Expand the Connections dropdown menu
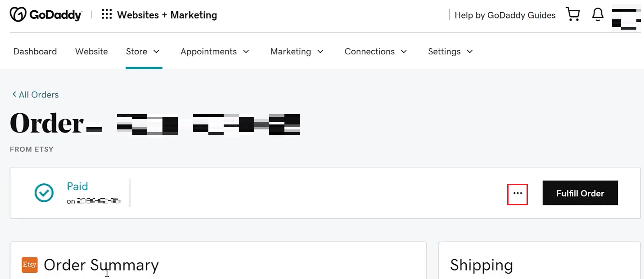This screenshot has height=279, width=644. click(x=376, y=52)
